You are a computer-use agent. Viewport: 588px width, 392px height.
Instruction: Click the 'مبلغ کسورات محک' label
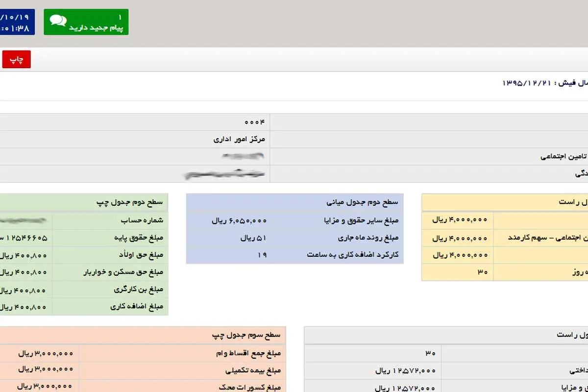[250, 387]
